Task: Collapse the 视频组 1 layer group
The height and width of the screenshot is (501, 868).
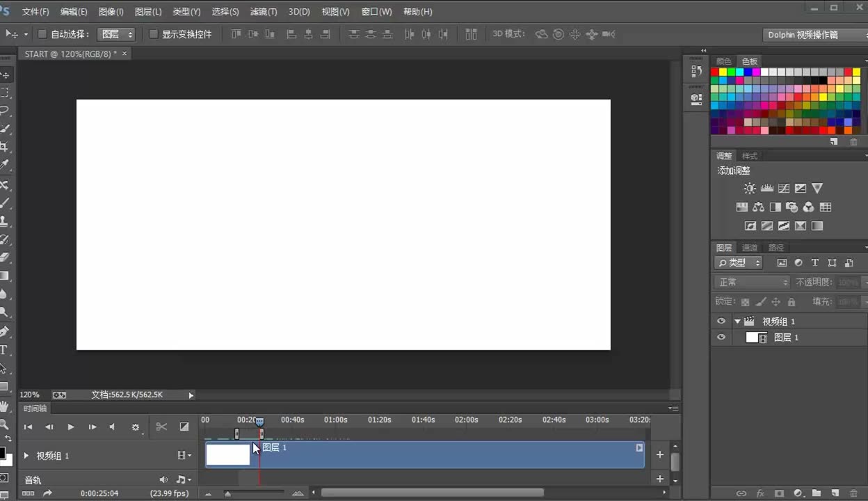Action: [737, 321]
